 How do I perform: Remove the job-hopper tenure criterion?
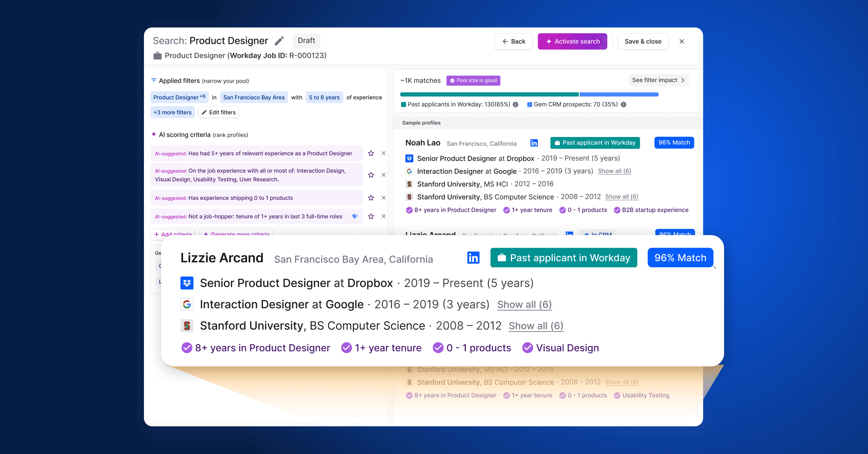coord(383,216)
